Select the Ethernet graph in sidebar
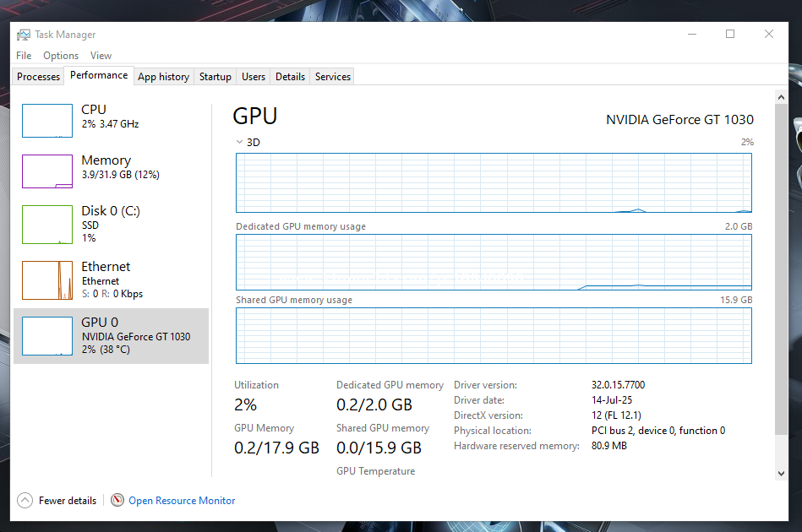The height and width of the screenshot is (532, 802). (47, 280)
